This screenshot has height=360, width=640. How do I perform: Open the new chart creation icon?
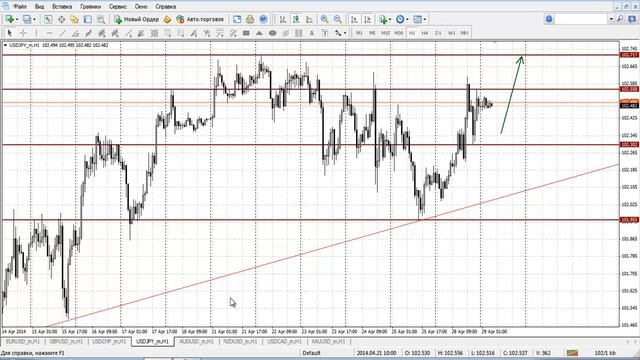(9, 19)
